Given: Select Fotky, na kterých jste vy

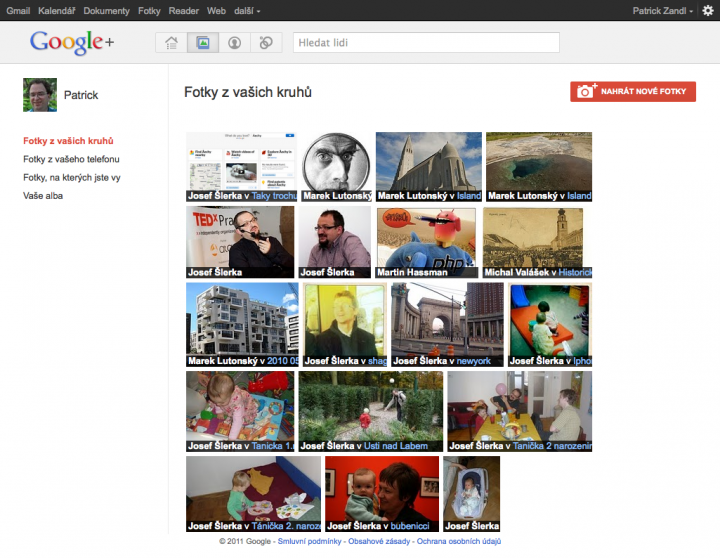Looking at the screenshot, I should click(x=72, y=178).
